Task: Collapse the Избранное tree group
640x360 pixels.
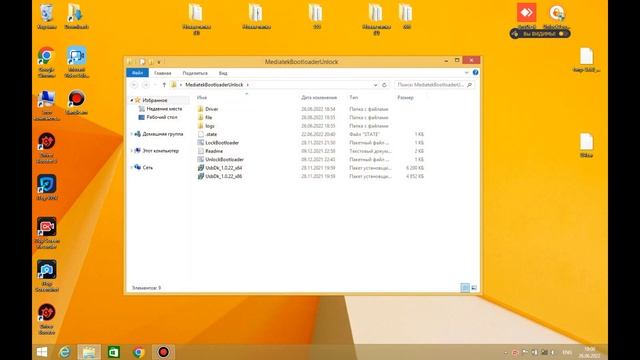Action: tap(132, 100)
